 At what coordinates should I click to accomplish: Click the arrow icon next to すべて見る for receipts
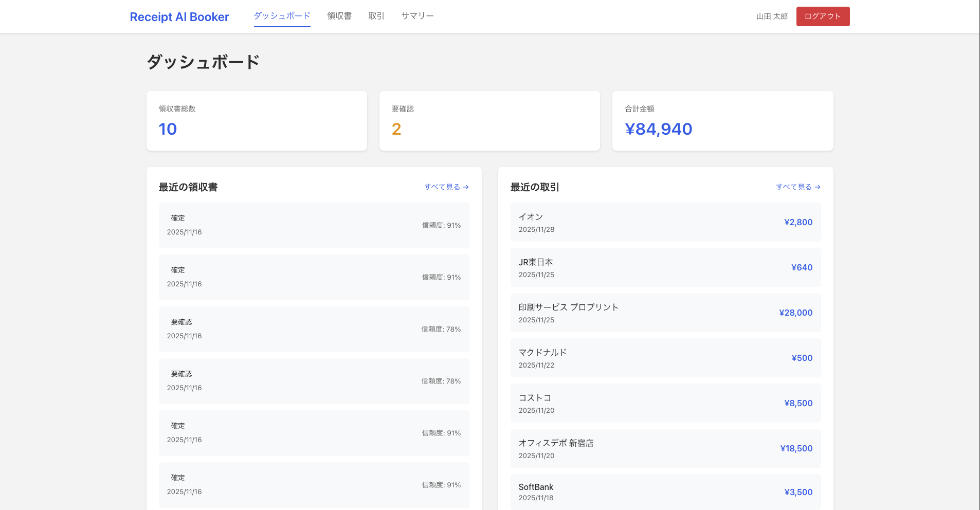click(465, 187)
